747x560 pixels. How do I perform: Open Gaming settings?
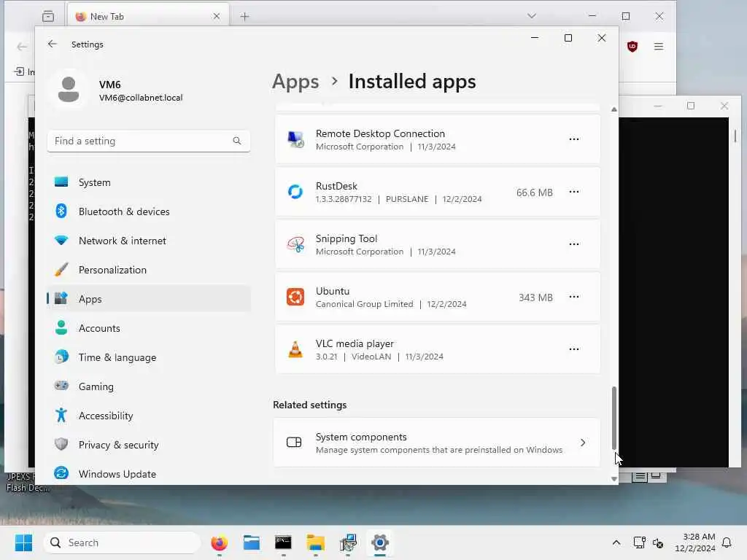tap(149, 386)
